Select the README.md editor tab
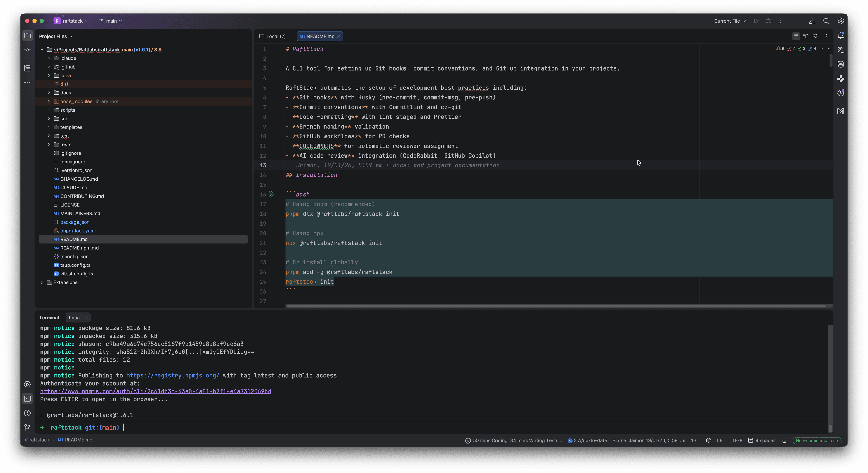 click(x=318, y=36)
